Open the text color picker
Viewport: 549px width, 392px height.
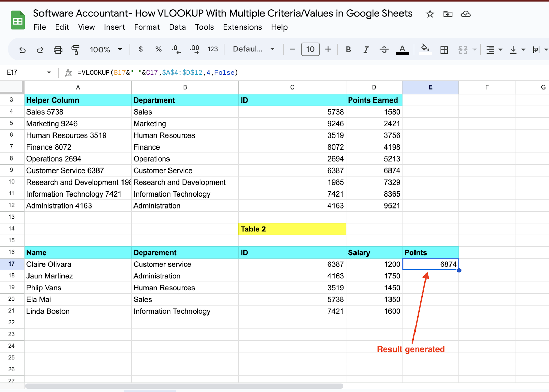[402, 50]
